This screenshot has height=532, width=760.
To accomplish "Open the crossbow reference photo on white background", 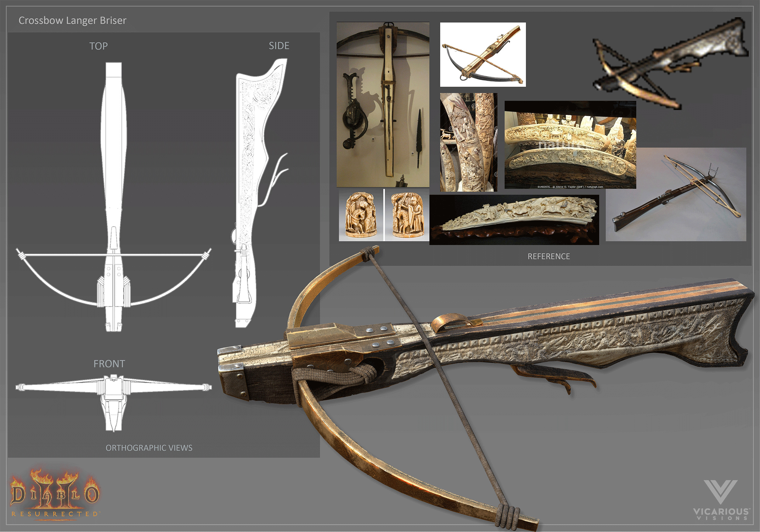I will [483, 55].
